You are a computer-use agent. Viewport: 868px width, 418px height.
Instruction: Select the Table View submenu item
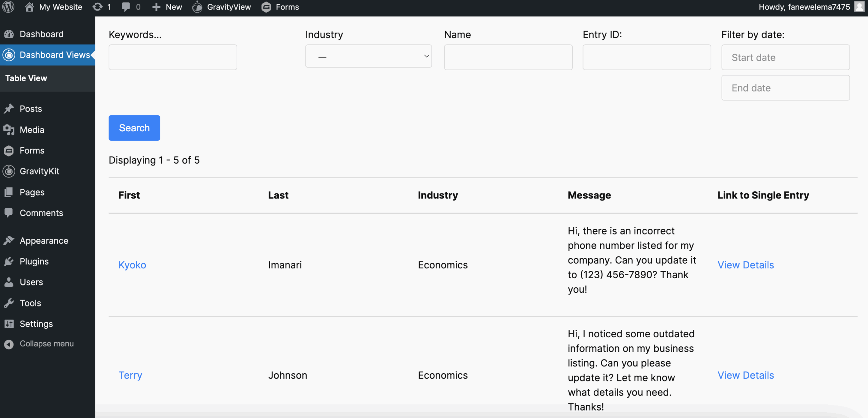click(x=26, y=78)
